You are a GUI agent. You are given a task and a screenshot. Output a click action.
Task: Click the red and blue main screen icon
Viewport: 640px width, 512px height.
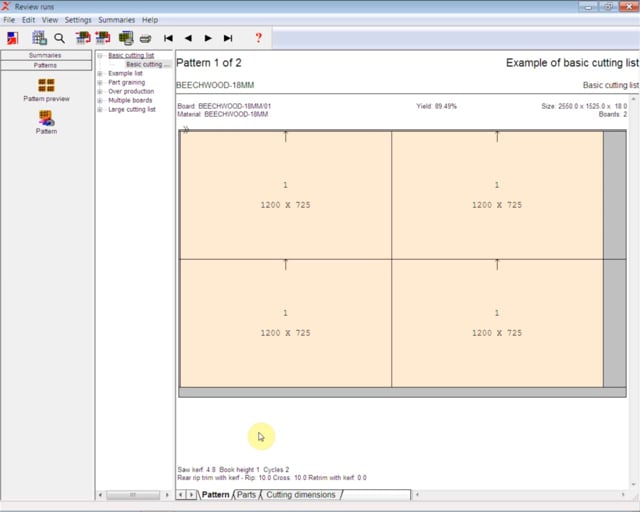click(x=13, y=38)
